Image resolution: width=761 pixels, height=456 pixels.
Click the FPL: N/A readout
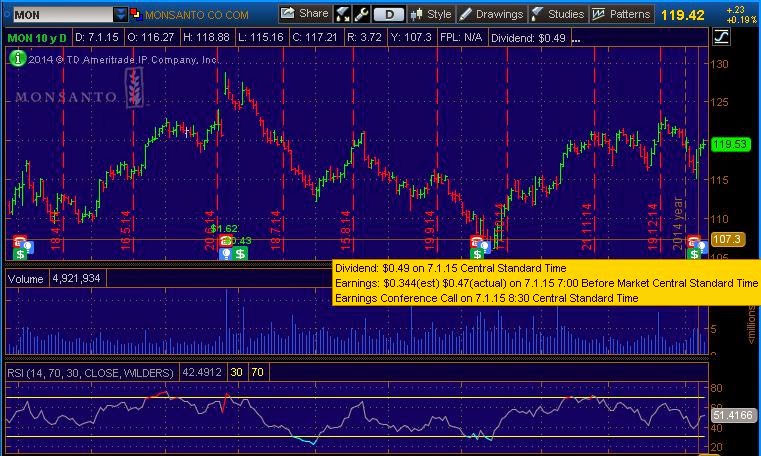coord(461,37)
